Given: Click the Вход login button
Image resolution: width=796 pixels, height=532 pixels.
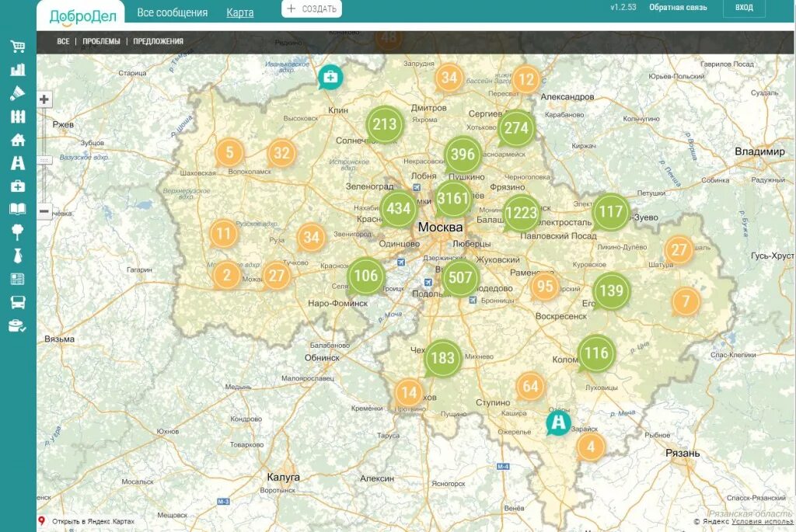Looking at the screenshot, I should 744,8.
